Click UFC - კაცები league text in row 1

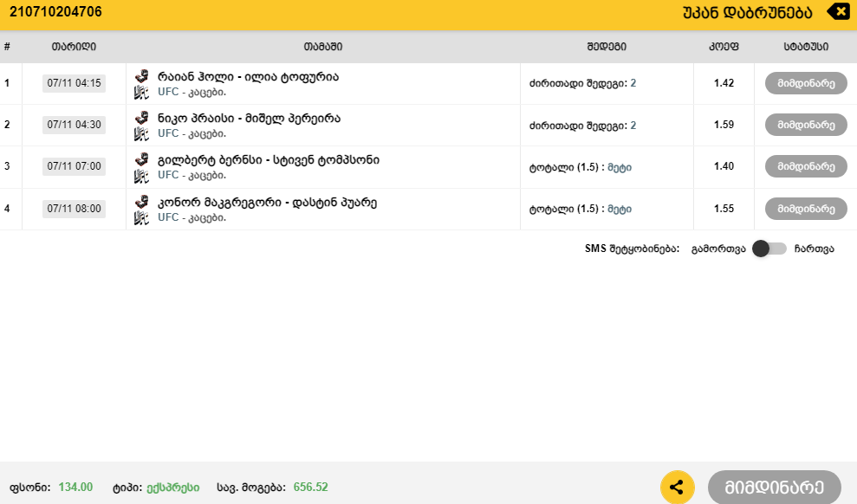click(192, 93)
